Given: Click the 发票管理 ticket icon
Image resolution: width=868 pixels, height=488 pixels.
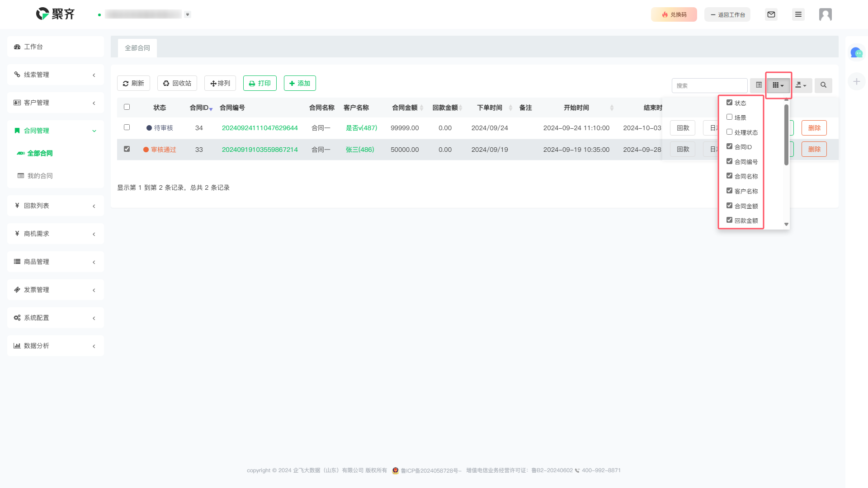Looking at the screenshot, I should [x=17, y=290].
